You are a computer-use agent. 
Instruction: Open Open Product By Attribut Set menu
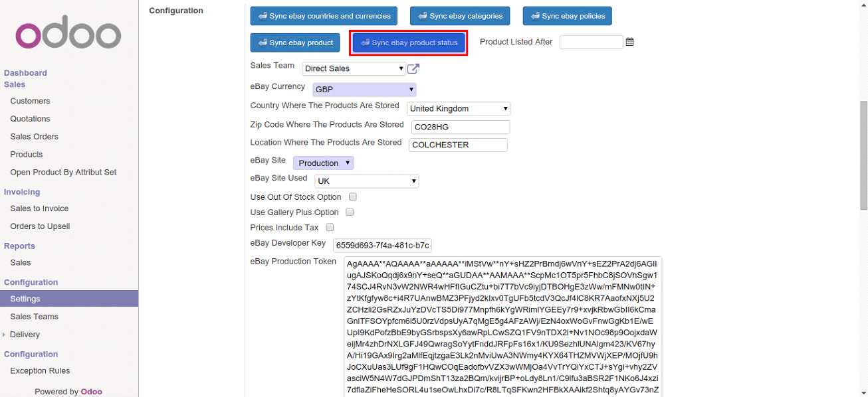coord(63,173)
